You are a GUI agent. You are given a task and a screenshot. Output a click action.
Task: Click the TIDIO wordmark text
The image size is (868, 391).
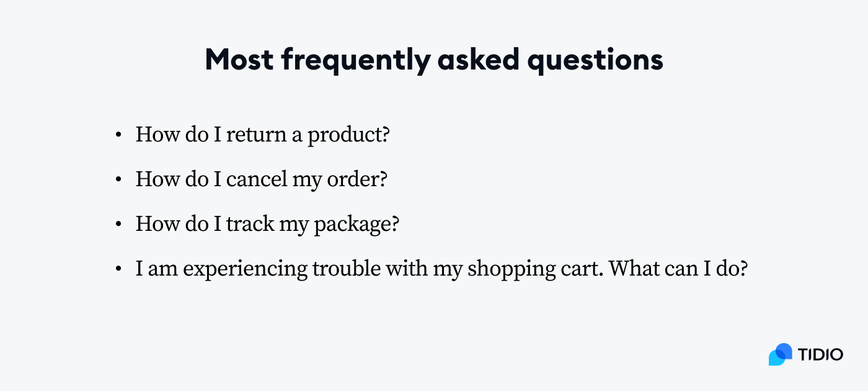coord(820,355)
